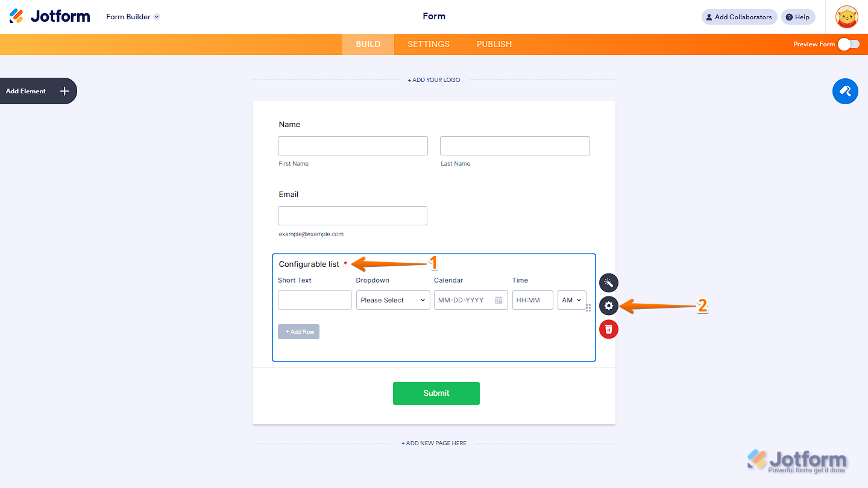Viewport: 868px width, 488px height.
Task: Open the magic wand widget settings icon
Action: pyautogui.click(x=609, y=283)
